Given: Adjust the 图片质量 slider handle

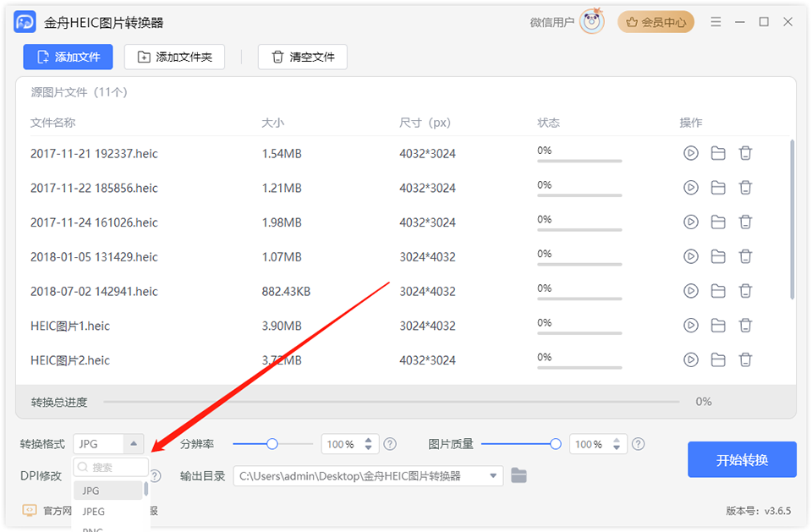Looking at the screenshot, I should click(x=555, y=444).
